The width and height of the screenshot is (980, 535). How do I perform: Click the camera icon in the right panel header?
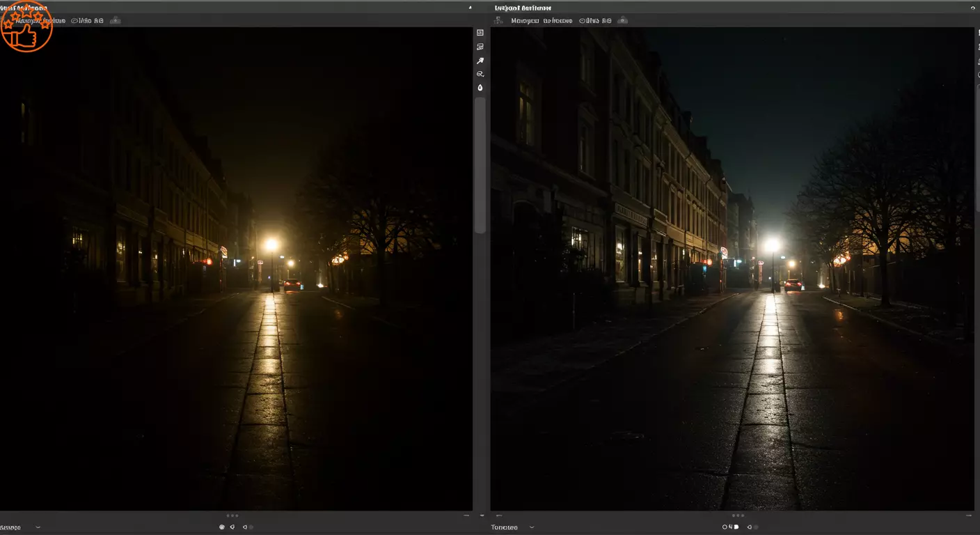(x=622, y=20)
